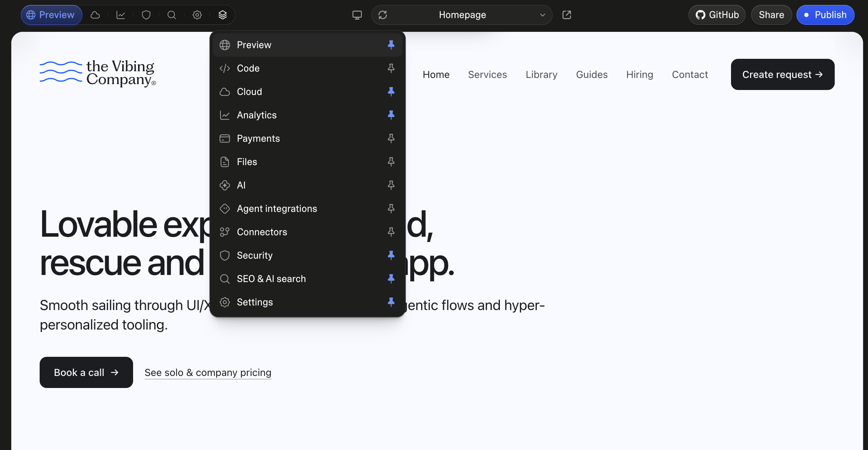Pin Connectors to the toolbar
Image resolution: width=868 pixels, height=450 pixels.
pos(391,232)
